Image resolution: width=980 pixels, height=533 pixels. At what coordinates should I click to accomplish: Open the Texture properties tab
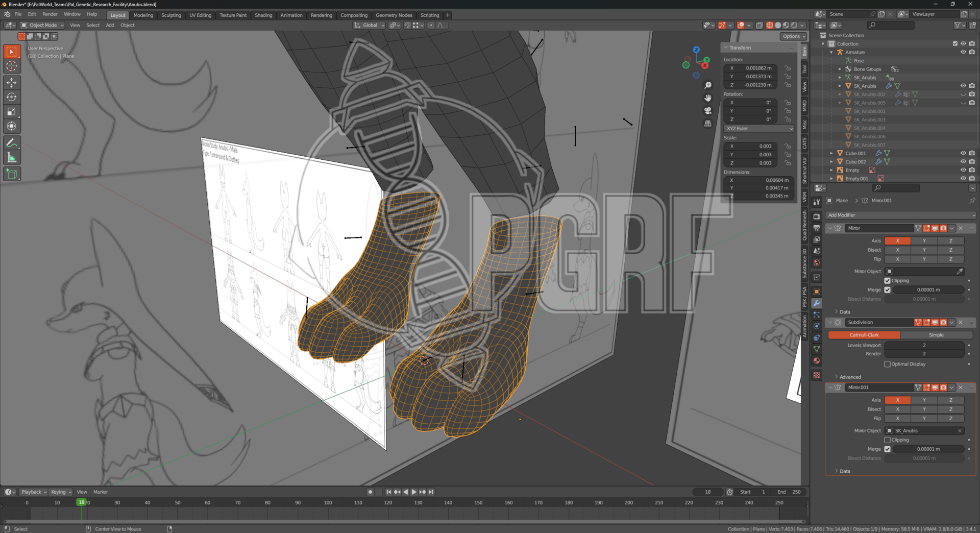point(817,375)
